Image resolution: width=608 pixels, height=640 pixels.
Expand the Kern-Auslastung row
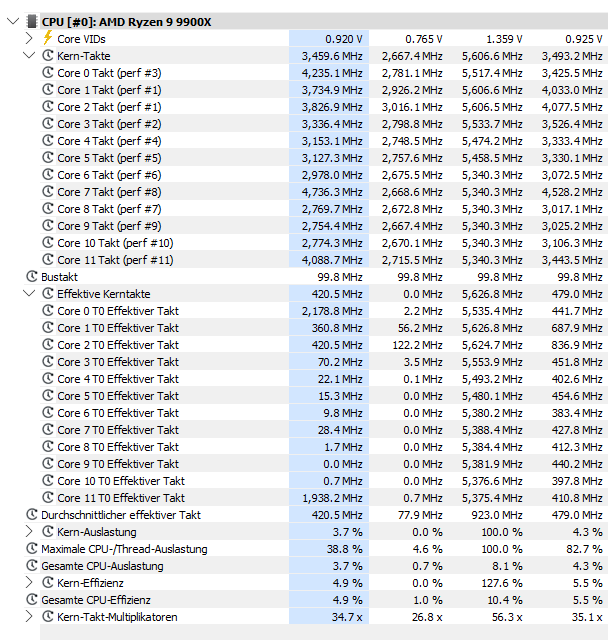[x=29, y=531]
